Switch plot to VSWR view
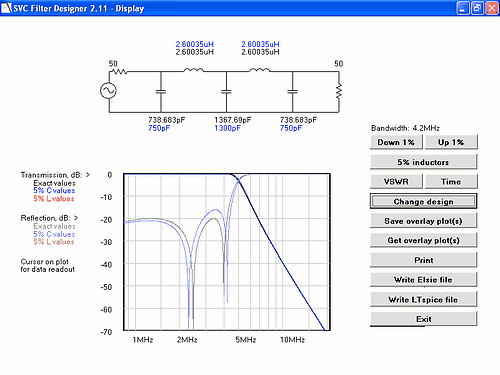 tap(396, 182)
